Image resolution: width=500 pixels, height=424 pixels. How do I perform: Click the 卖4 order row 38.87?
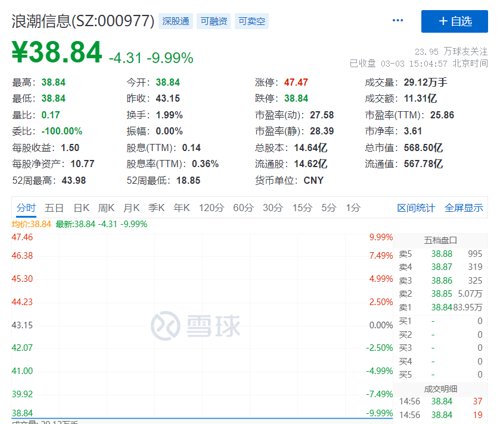pyautogui.click(x=440, y=267)
